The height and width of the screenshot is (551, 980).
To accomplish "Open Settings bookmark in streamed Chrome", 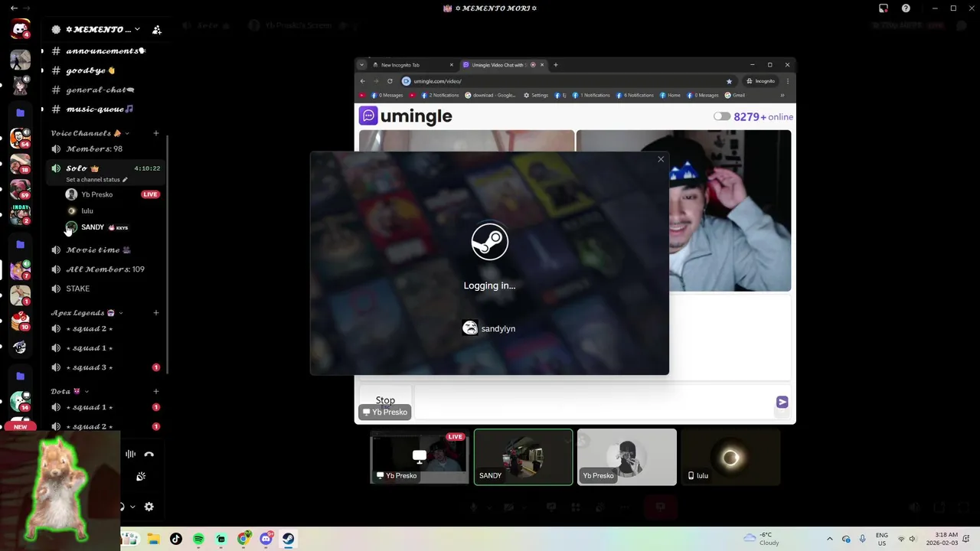I will 536,96.
